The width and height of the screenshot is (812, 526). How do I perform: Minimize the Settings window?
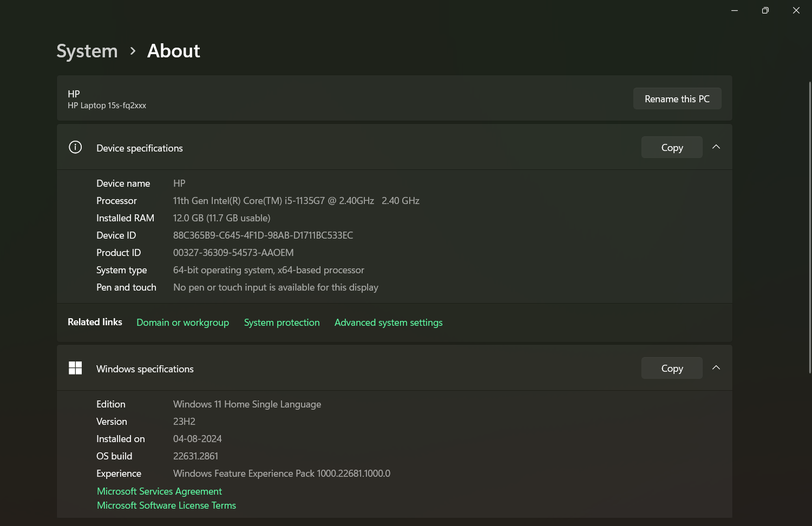point(735,10)
